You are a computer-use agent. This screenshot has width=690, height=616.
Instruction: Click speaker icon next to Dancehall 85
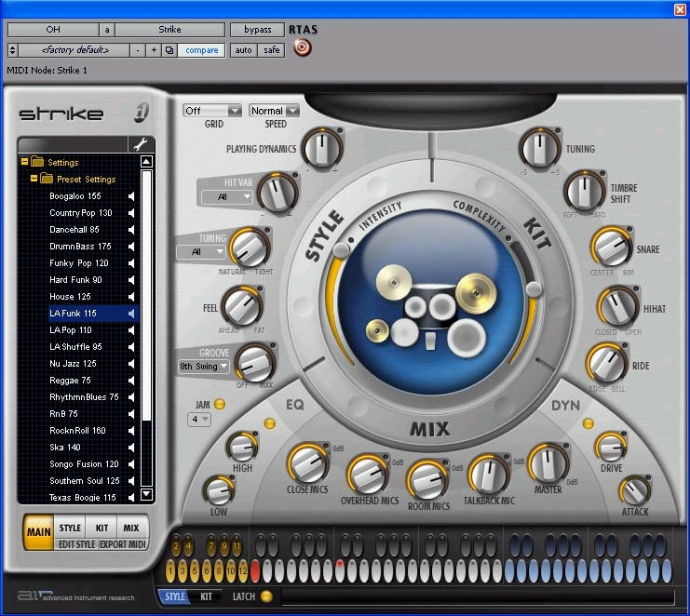coord(131,230)
